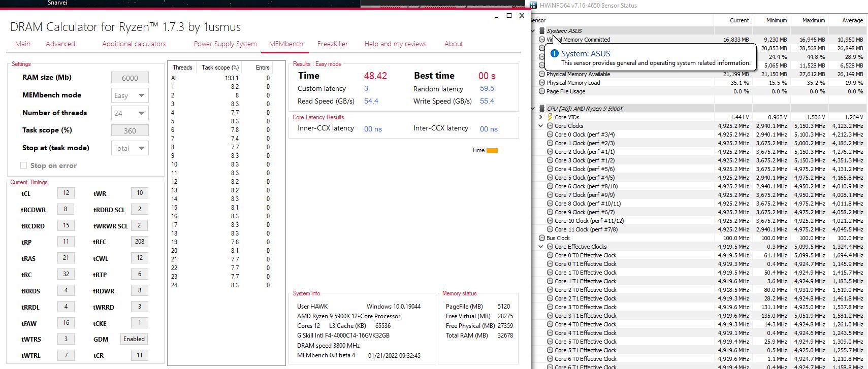This screenshot has width=868, height=369.
Task: Open Help and my reviews tab
Action: [x=395, y=44]
